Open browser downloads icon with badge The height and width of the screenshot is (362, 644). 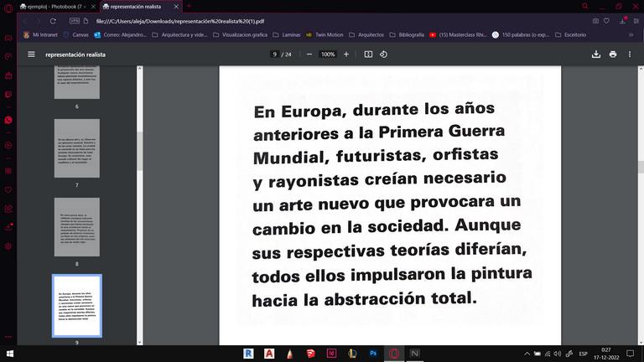(x=624, y=20)
